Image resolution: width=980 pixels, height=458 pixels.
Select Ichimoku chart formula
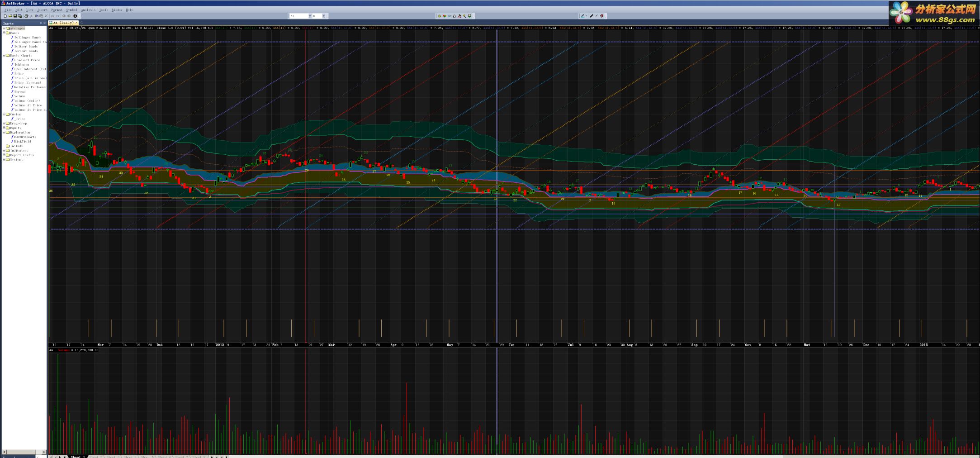[22, 64]
